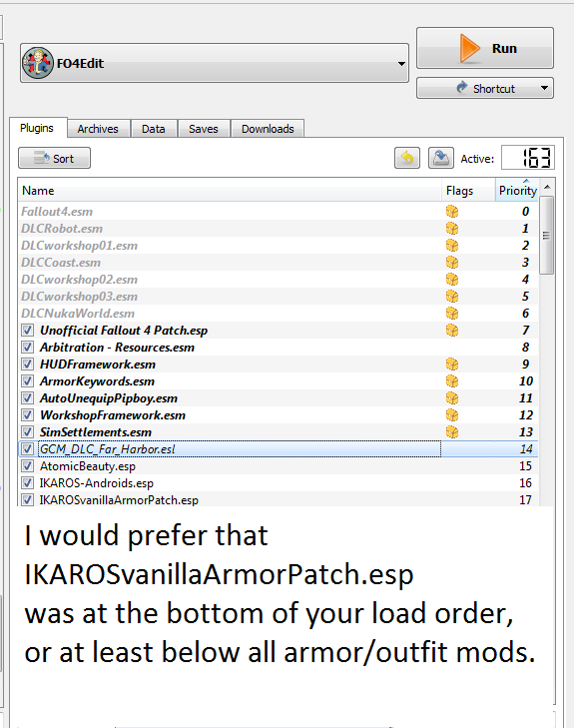Select IKAROS-Androids.esp name
The width and height of the screenshot is (574, 728).
pyautogui.click(x=97, y=483)
